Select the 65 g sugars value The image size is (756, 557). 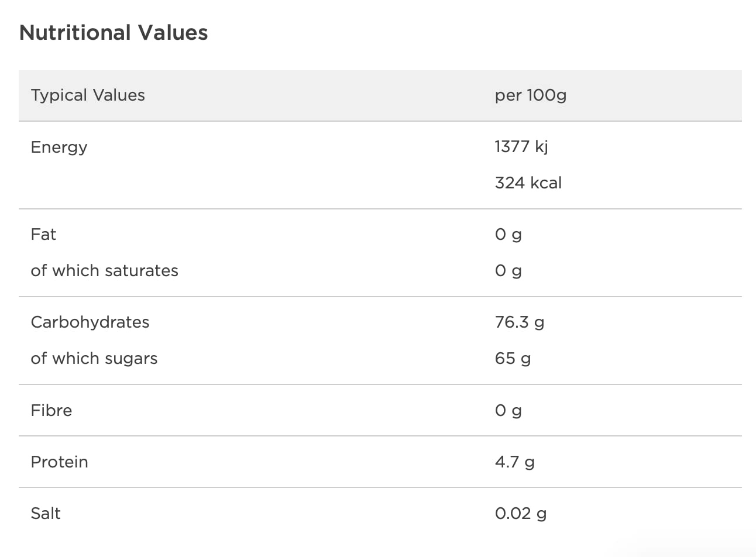(513, 359)
